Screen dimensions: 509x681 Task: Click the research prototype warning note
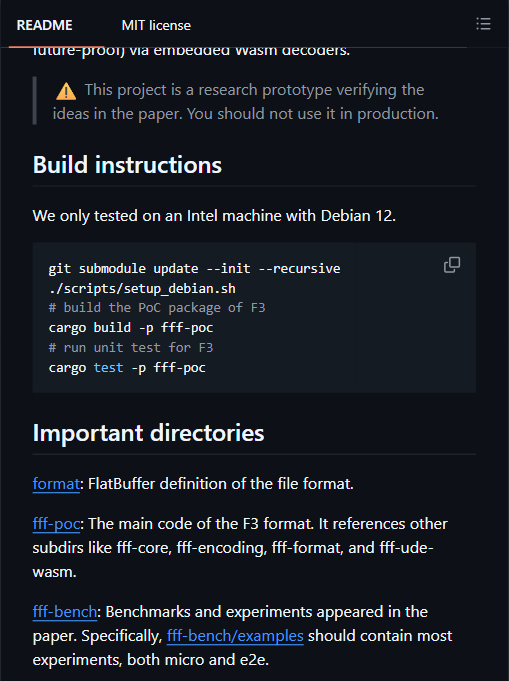tap(245, 102)
